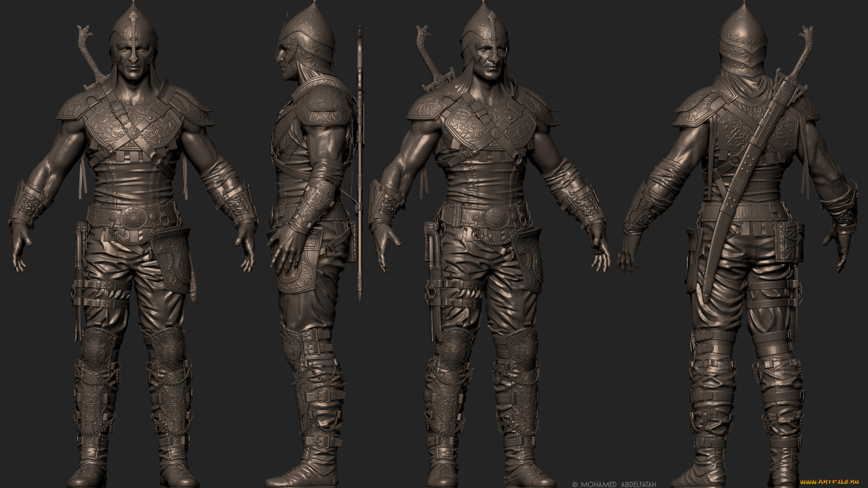Click the leather pouch on first figure's hip
The image size is (868, 488).
[x=172, y=261]
